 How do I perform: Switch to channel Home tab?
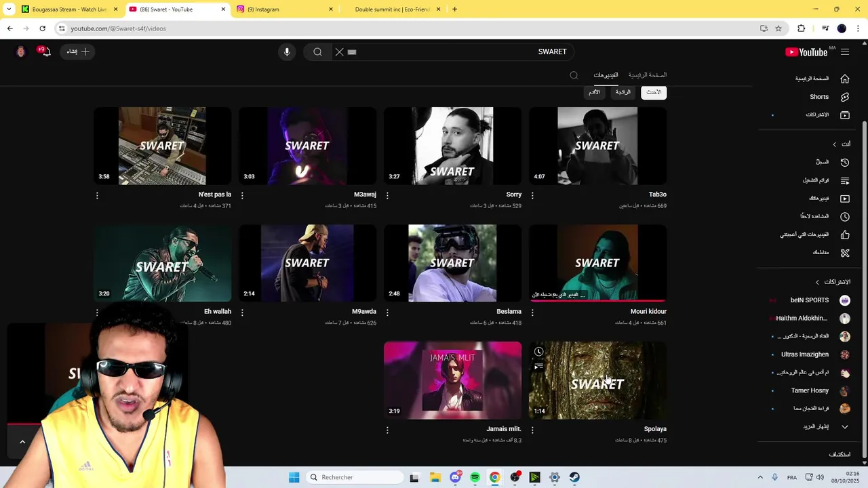648,75
